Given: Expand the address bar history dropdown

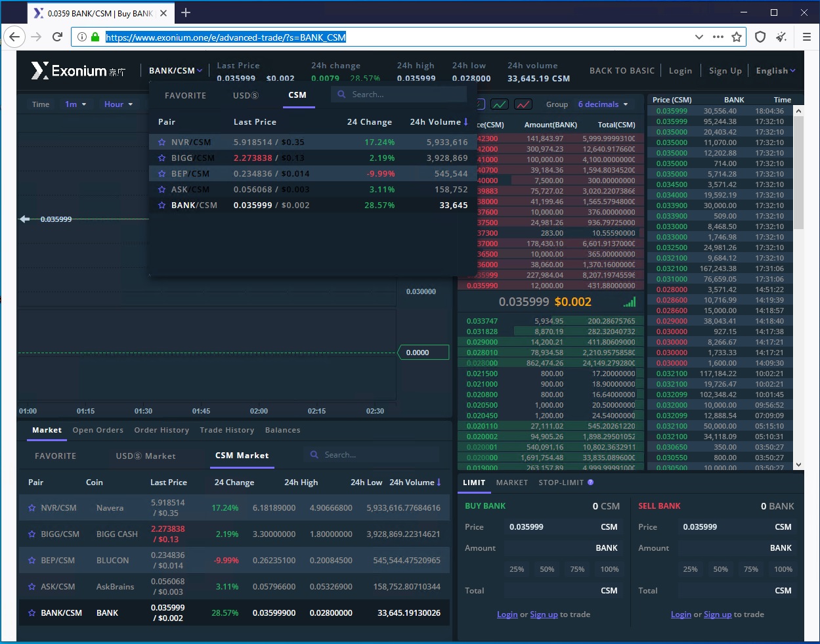Looking at the screenshot, I should 699,37.
